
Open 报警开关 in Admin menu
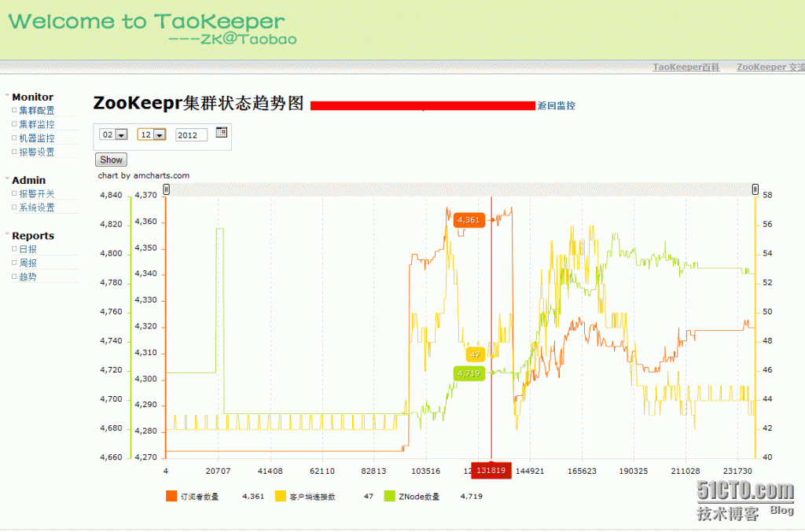[36, 193]
